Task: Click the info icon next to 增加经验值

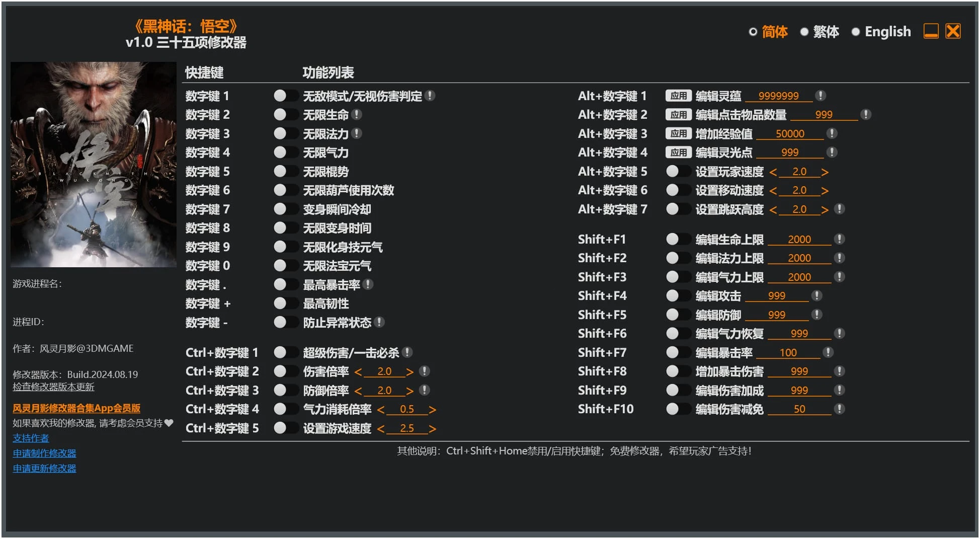Action: [832, 133]
